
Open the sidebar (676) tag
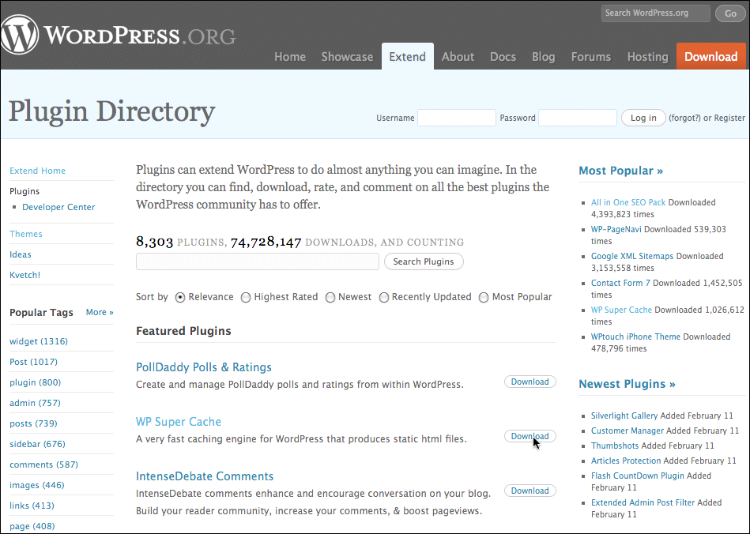point(37,444)
